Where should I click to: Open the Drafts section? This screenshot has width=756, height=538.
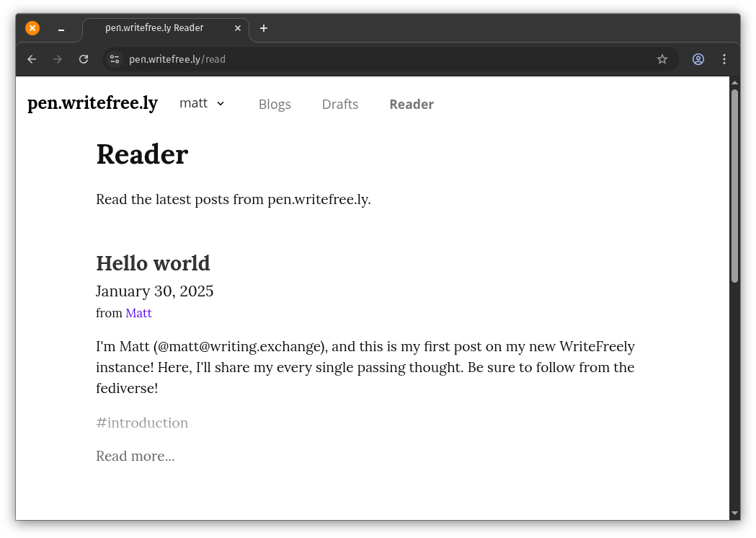click(x=339, y=105)
